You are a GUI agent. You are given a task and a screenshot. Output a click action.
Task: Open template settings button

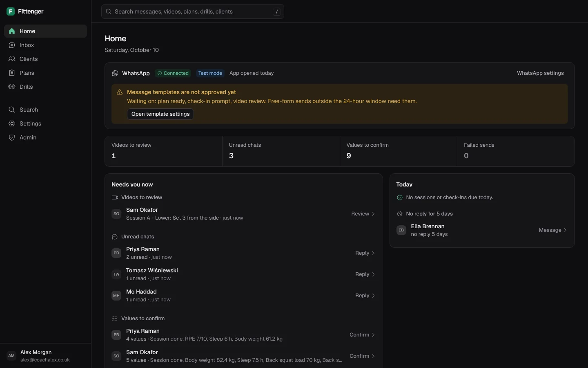[160, 114]
